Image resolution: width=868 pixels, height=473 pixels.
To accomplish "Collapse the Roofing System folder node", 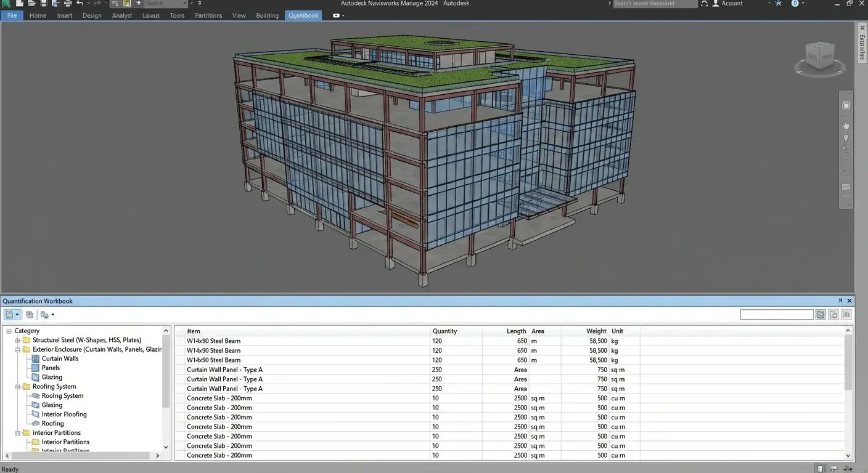I will click(x=18, y=387).
